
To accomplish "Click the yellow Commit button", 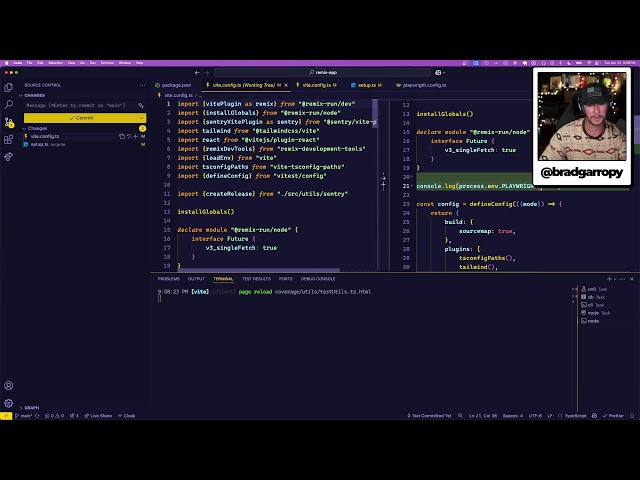I will [81, 118].
